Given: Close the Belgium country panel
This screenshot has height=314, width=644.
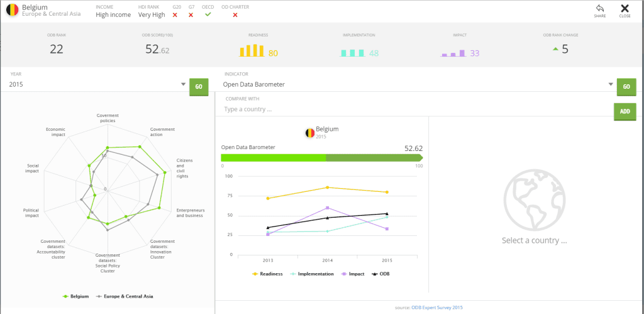Looking at the screenshot, I should (625, 8).
